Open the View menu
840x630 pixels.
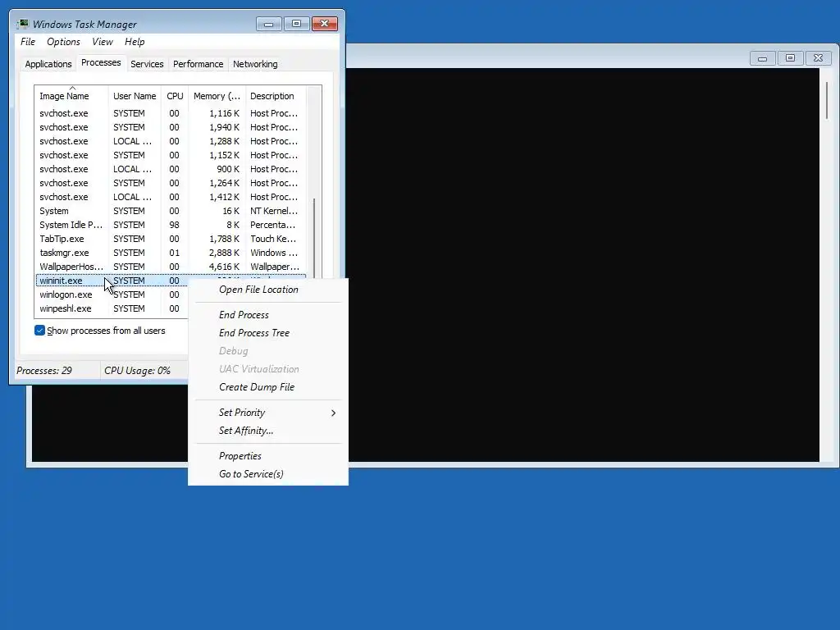click(103, 42)
